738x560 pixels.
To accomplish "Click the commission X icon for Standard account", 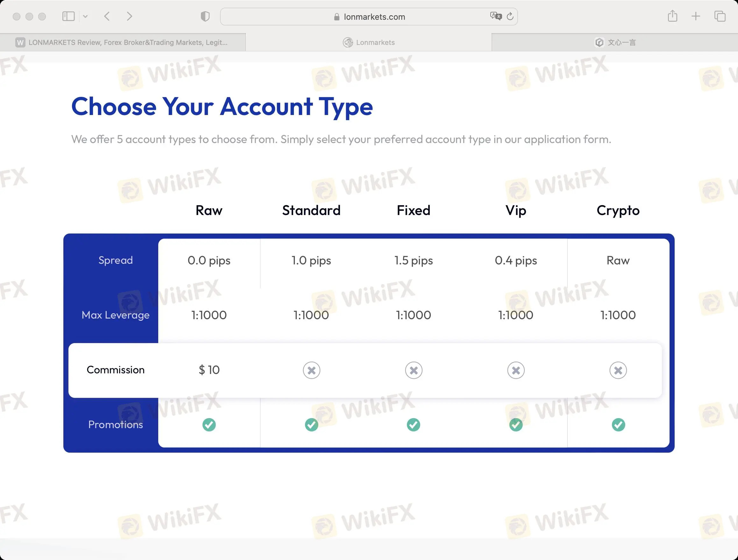I will [311, 370].
